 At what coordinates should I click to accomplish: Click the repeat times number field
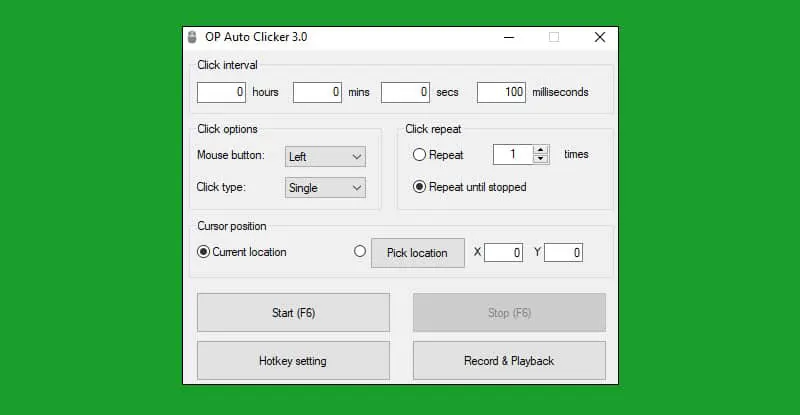[x=513, y=154]
